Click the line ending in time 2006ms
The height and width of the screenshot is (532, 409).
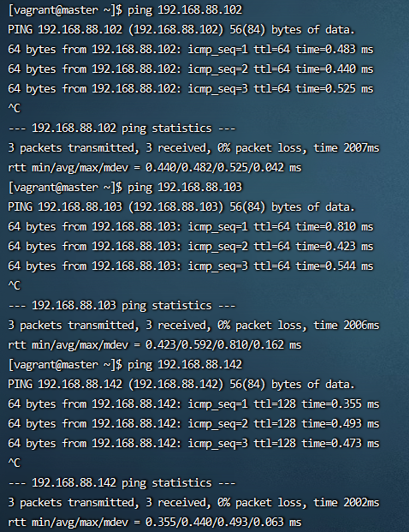pyautogui.click(x=193, y=326)
